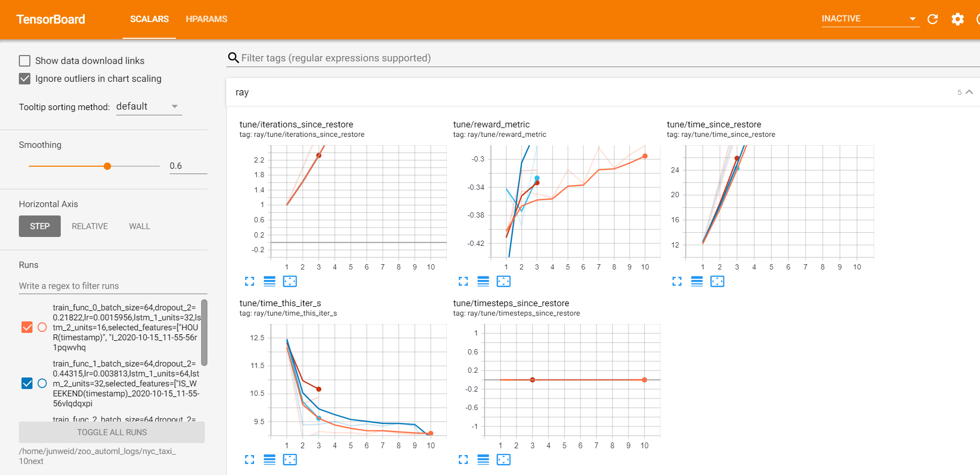Click the Smoothing slider handle
This screenshot has width=980, height=475.
click(x=107, y=166)
